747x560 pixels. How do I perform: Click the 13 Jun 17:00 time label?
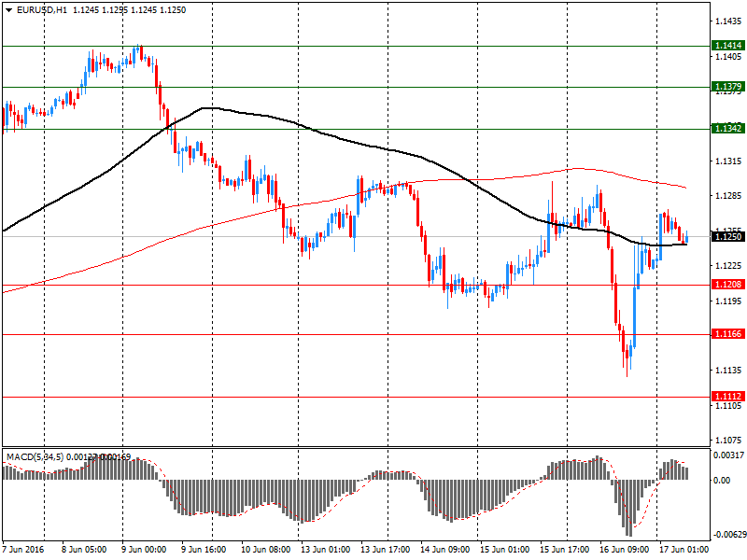385,550
